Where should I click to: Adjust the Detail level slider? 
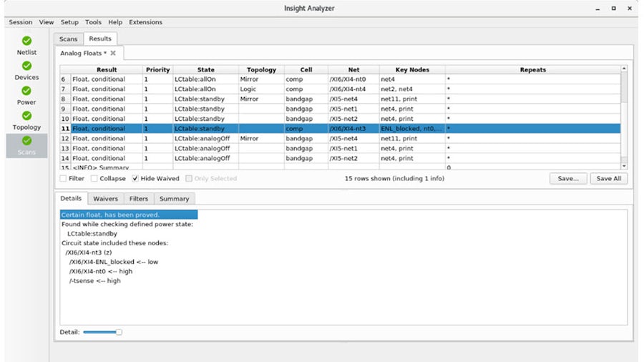119,332
